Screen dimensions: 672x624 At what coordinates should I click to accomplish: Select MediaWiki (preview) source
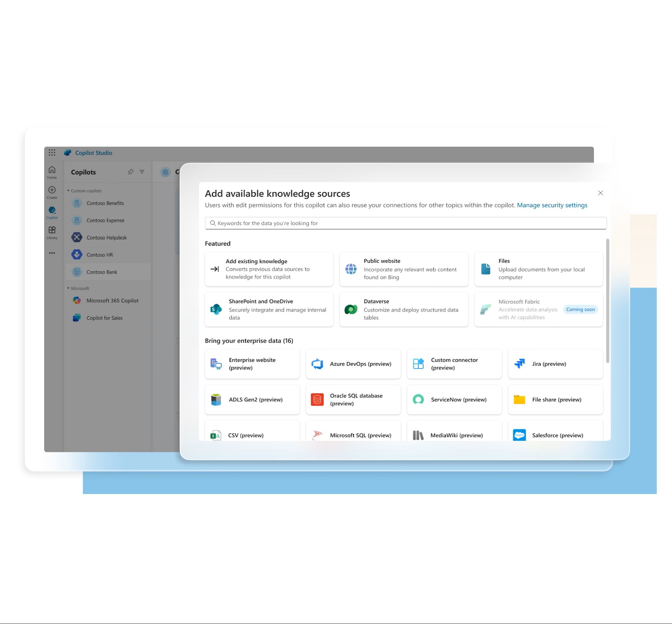[x=454, y=431]
